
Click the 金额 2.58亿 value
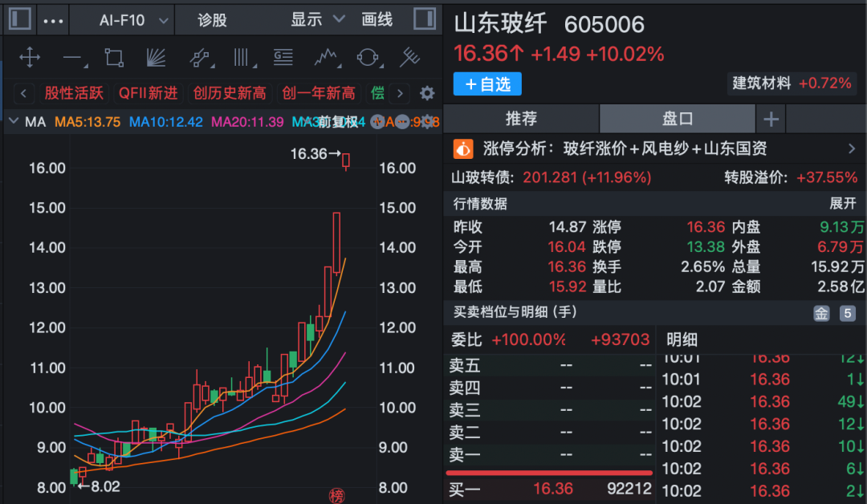[x=841, y=287]
